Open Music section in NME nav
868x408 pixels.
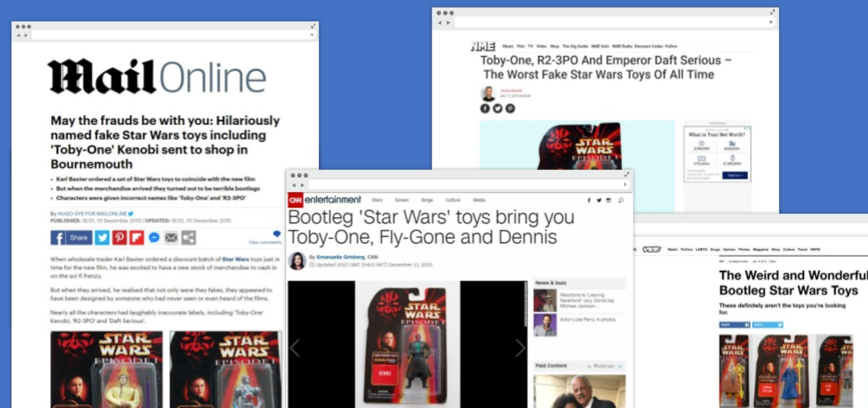[x=508, y=46]
